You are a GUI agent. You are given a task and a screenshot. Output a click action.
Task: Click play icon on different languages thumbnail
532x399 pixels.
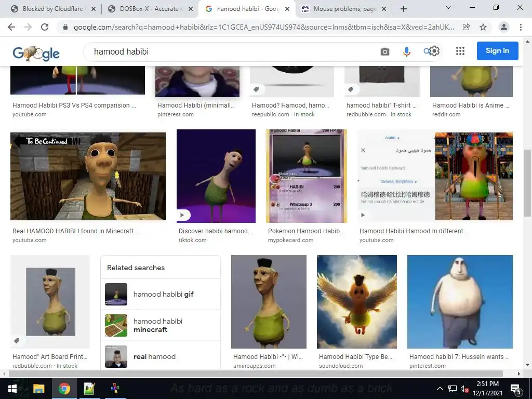pyautogui.click(x=363, y=215)
